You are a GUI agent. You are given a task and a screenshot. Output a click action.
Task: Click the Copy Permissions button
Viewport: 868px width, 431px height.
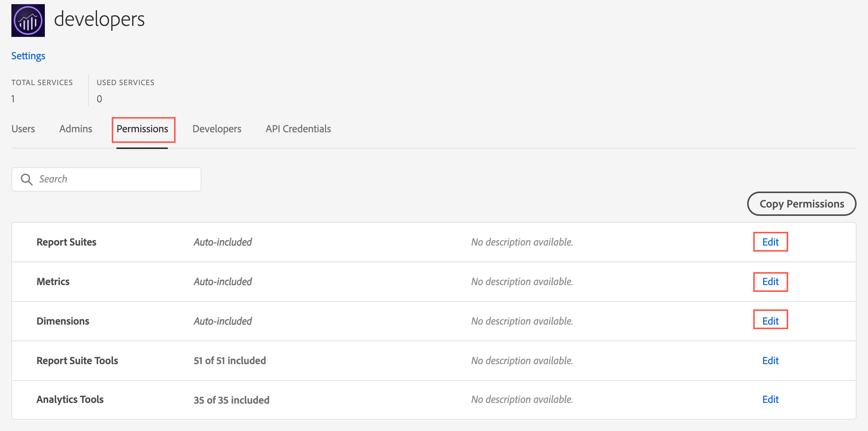coord(802,204)
